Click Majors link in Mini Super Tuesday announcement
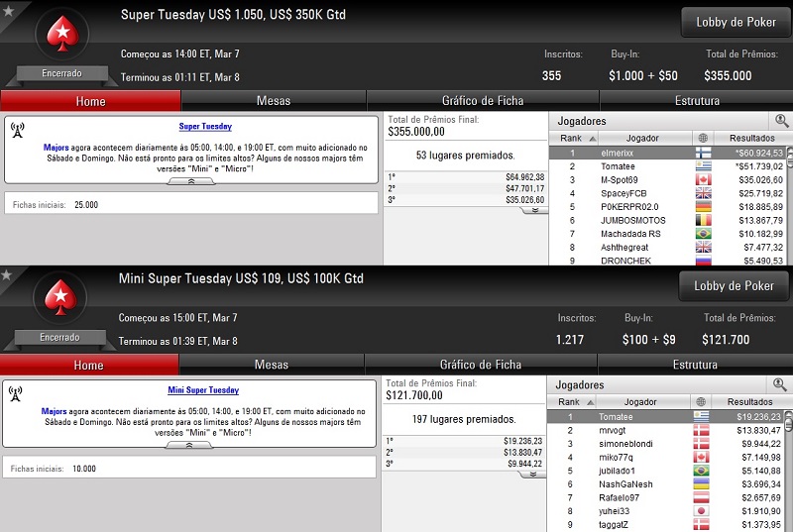 click(x=54, y=411)
